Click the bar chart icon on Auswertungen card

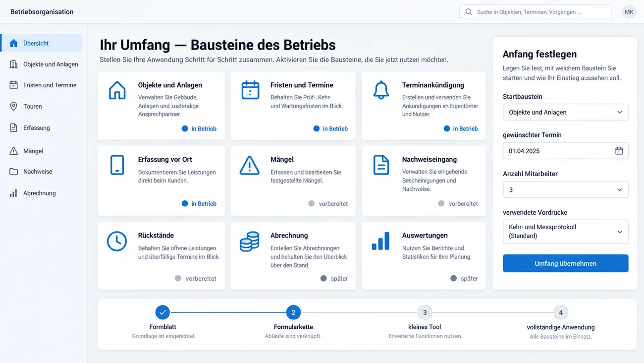[x=380, y=241]
